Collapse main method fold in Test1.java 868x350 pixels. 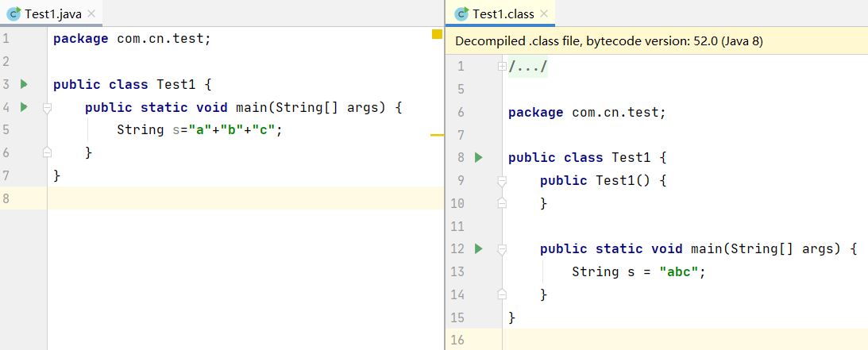click(x=48, y=107)
